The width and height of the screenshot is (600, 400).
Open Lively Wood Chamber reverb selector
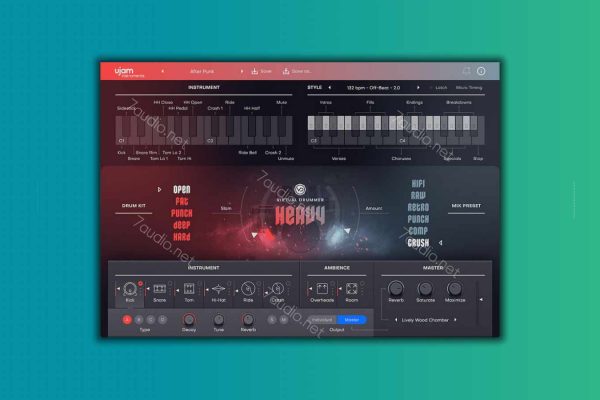tap(425, 320)
